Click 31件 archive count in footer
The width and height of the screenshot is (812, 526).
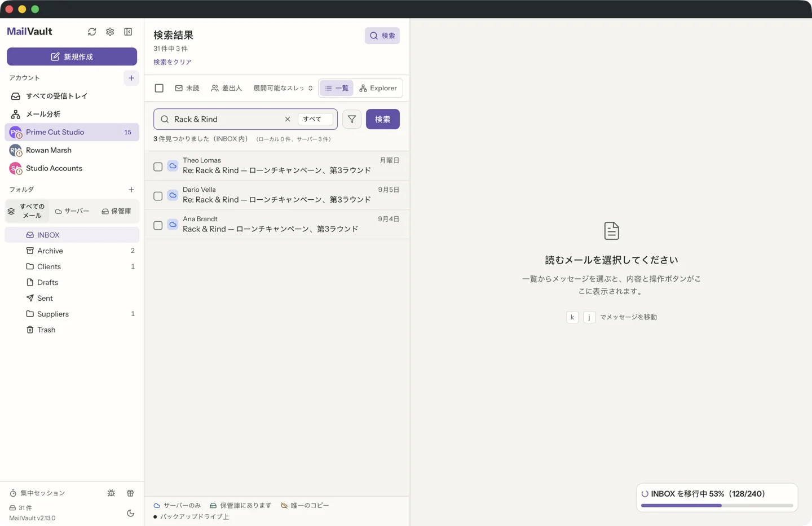point(21,508)
